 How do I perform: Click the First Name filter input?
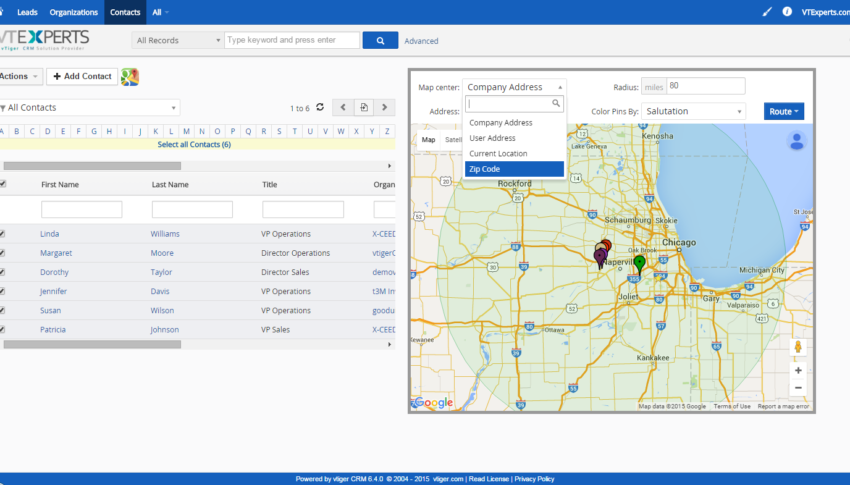click(81, 210)
